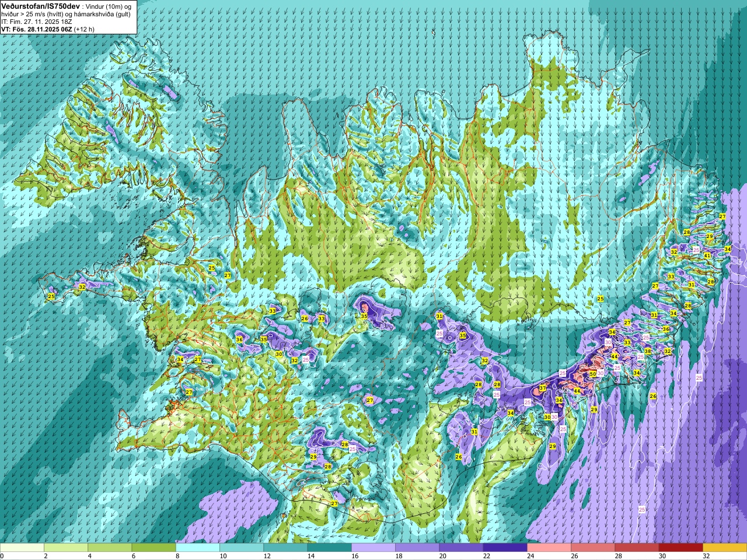This screenshot has height=560, width=747.
Task: Click the bottom legend scale tick label 30
Action: pyautogui.click(x=663, y=556)
